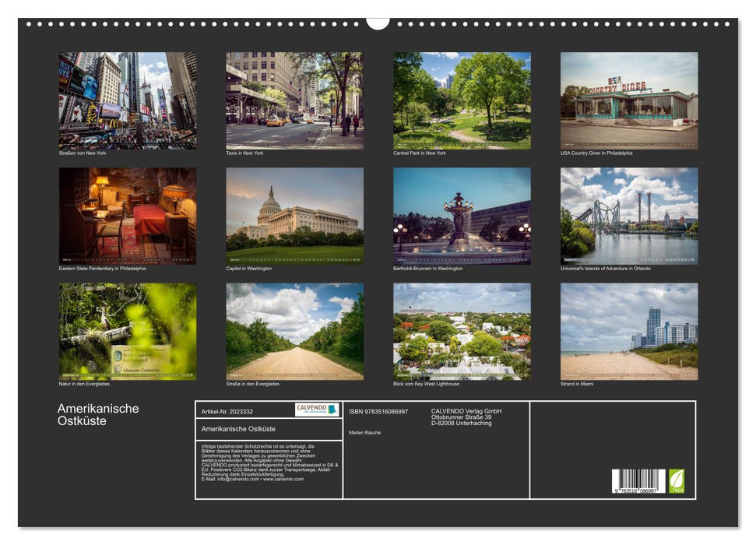Viewport: 756px width, 545px height.
Task: Click the green eco leaf icon
Action: point(677,480)
